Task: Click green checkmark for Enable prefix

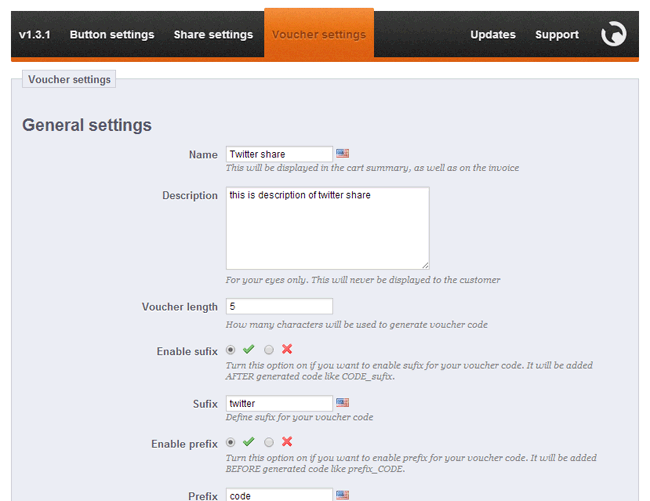Action: click(x=249, y=442)
